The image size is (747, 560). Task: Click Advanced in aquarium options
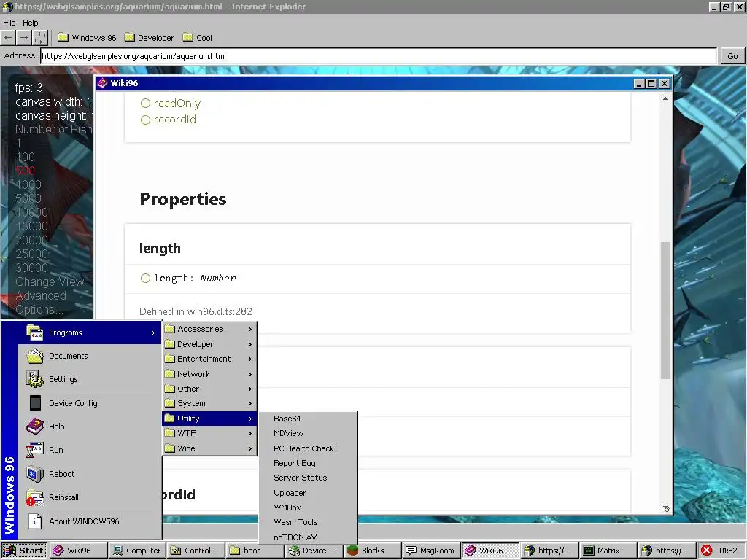coord(41,295)
